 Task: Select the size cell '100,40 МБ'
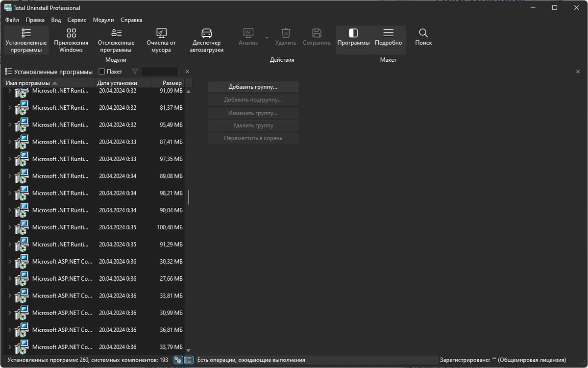click(x=170, y=227)
